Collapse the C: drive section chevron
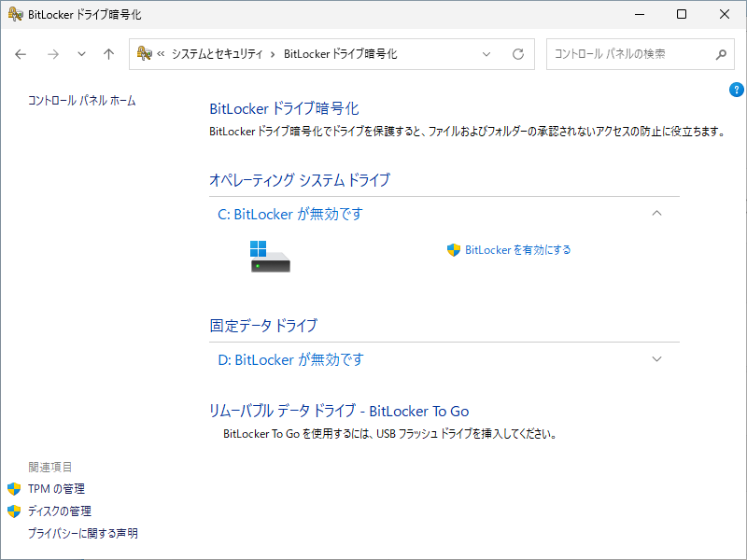 click(656, 214)
